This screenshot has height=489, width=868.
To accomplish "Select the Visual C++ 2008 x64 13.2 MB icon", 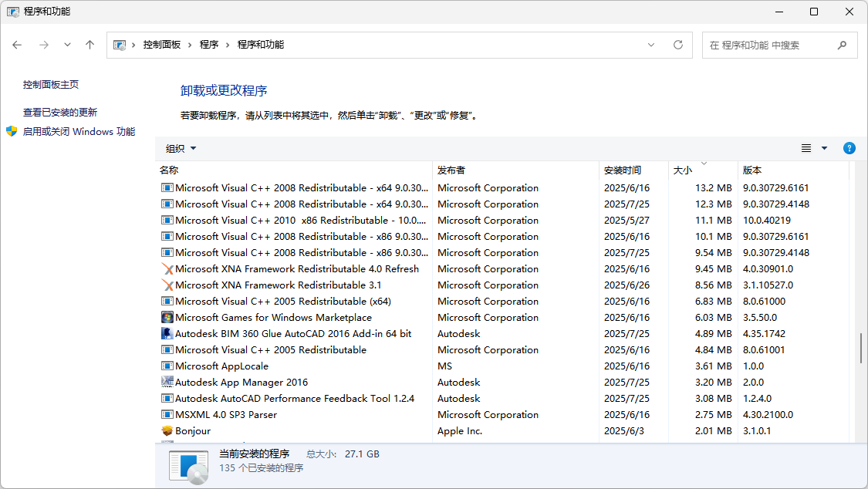I will pos(167,188).
